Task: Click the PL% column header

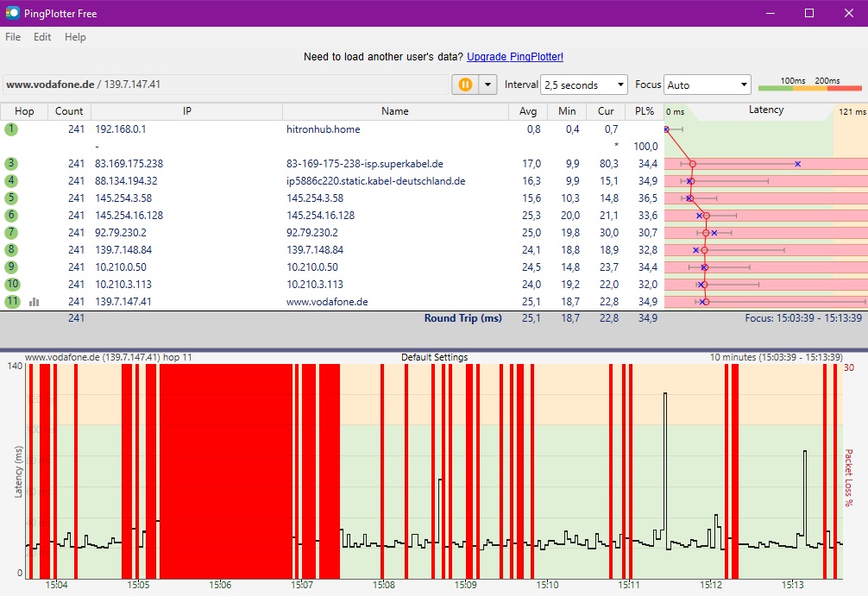Action: 645,111
